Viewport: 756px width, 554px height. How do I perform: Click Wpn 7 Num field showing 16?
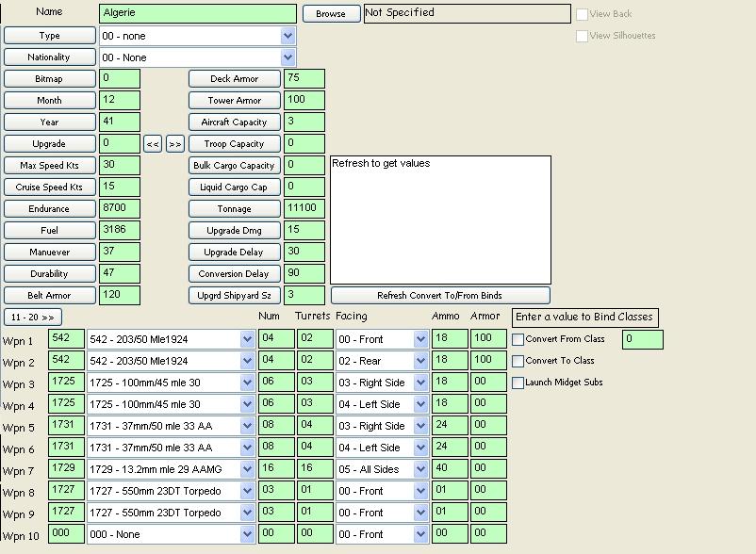pyautogui.click(x=276, y=468)
